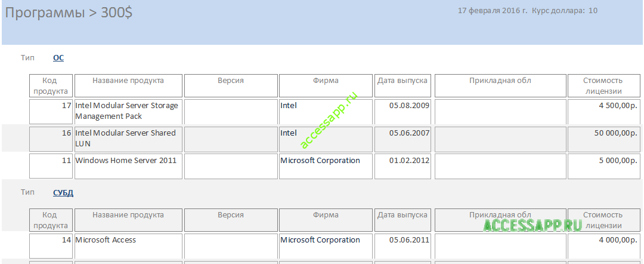Viewport: 644px width, 264px height.
Task: Select the "Microsoft Access" product cell
Action: (x=128, y=246)
